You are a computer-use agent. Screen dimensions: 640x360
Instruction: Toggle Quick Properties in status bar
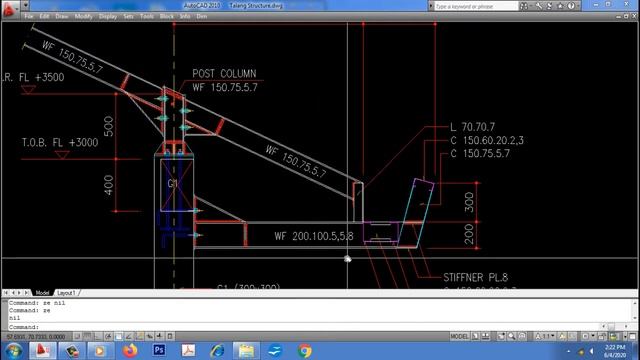170,336
